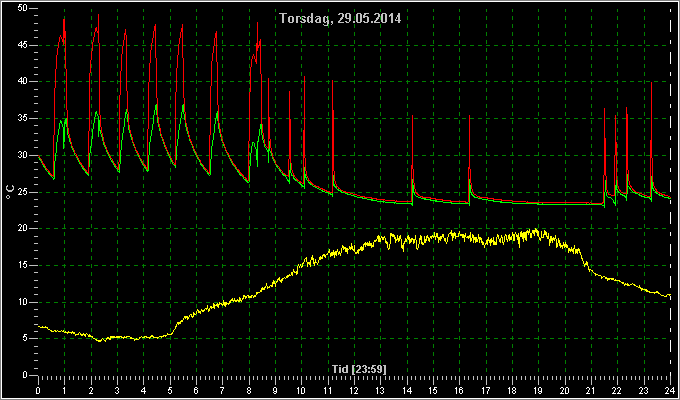Viewport: 680px width, 400px height.
Task: Click the red curve's highest peak after hour 2
Action: pyautogui.click(x=98, y=15)
